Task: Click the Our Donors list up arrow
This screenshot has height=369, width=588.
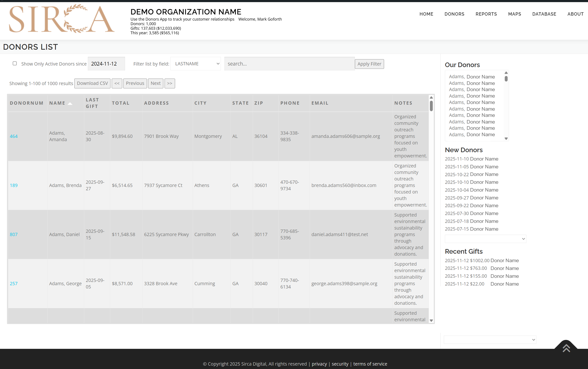Action: click(506, 73)
